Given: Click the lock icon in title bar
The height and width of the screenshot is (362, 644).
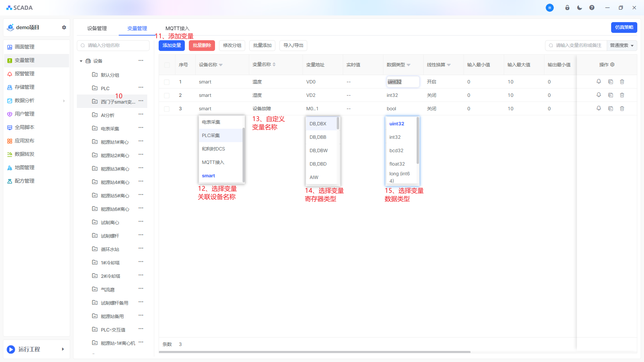Looking at the screenshot, I should (567, 8).
